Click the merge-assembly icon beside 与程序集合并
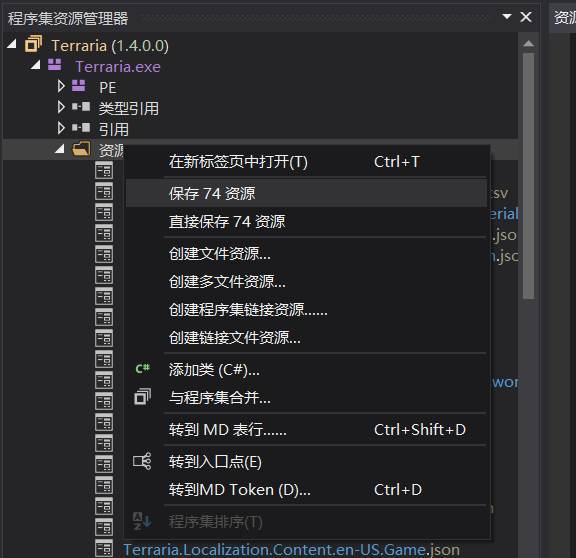The height and width of the screenshot is (558, 576). [143, 397]
